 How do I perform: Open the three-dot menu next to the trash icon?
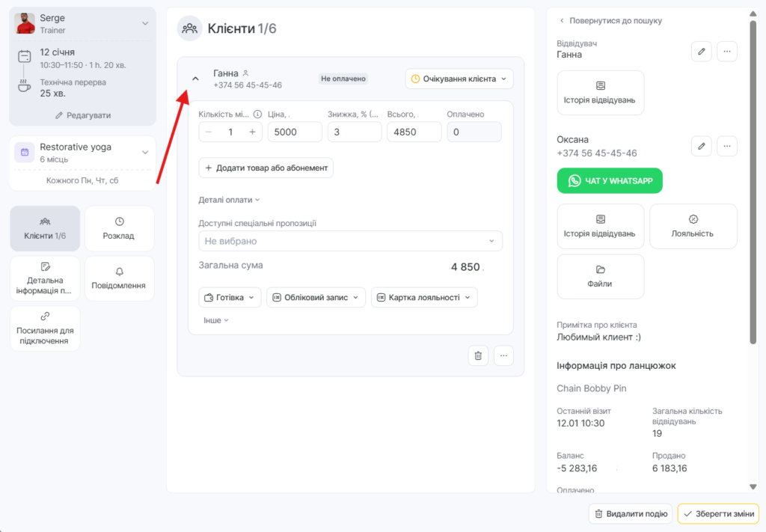(x=503, y=355)
